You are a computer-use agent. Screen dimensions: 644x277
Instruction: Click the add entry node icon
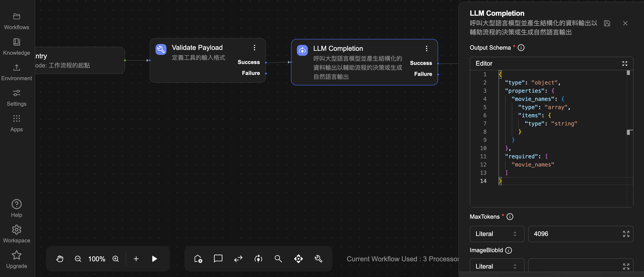coord(198,259)
